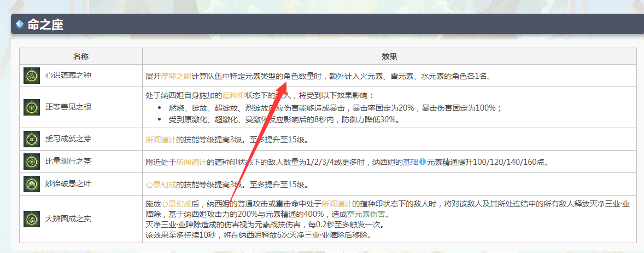Click the 比量现行之茎 constellation icon
Screen dimensions: 644x253
32,162
